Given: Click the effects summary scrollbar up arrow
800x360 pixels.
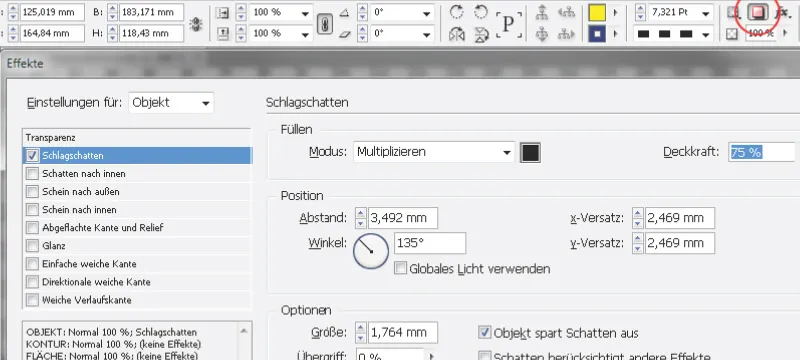Looking at the screenshot, I should pyautogui.click(x=244, y=331).
